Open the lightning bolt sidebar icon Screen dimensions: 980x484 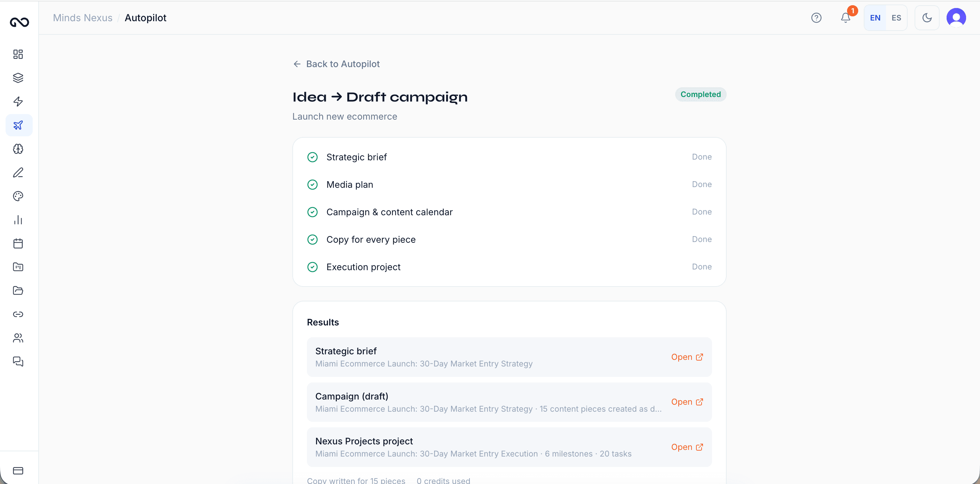click(x=18, y=102)
